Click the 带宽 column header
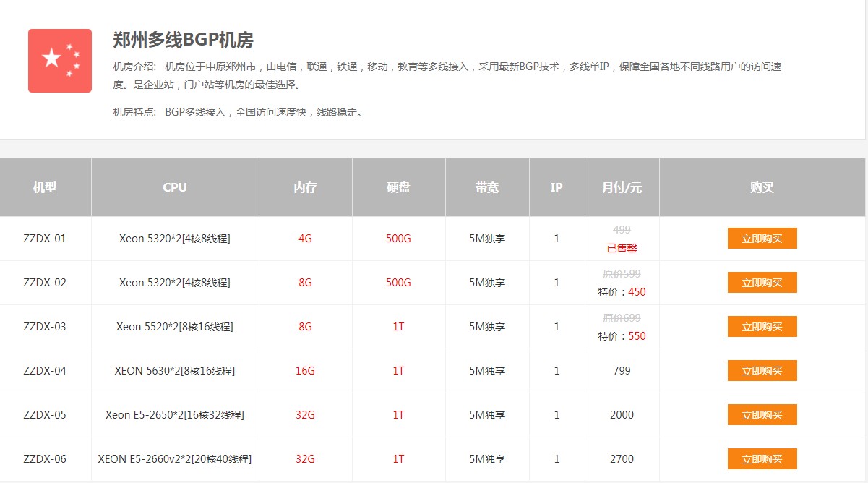 487,187
